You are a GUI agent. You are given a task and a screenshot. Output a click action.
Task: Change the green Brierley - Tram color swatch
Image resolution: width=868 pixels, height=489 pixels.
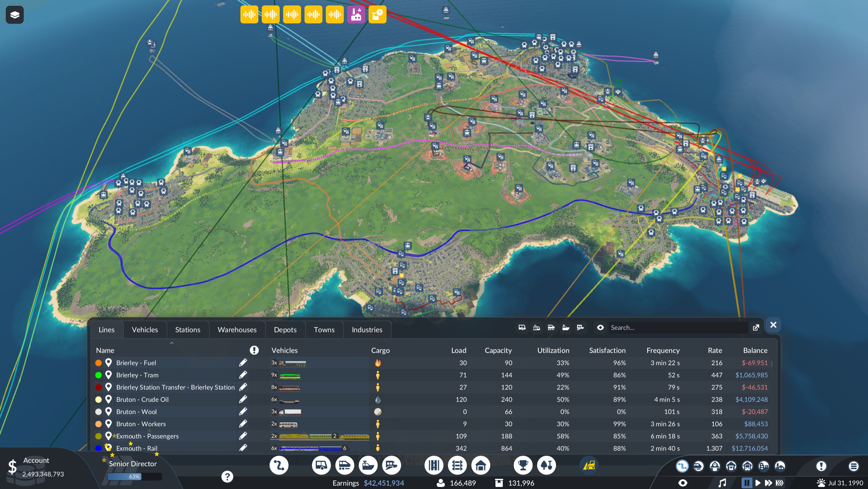[x=98, y=375]
